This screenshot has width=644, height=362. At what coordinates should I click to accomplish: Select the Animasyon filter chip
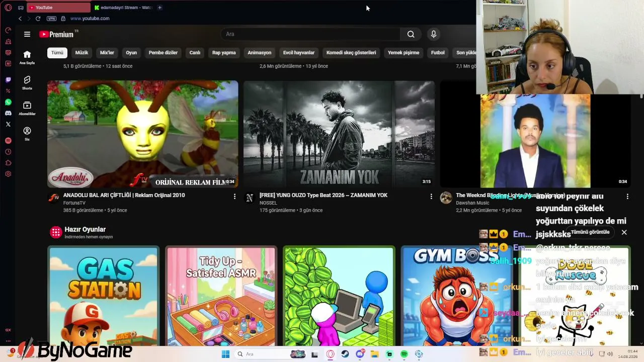pyautogui.click(x=260, y=53)
